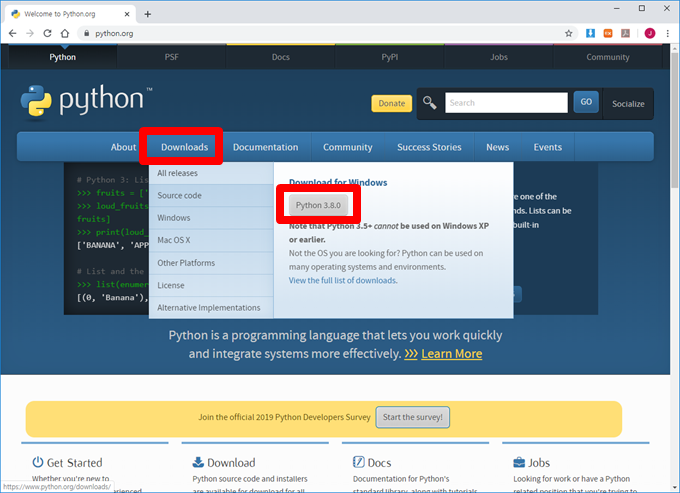680x493 pixels.
Task: Click the blue download extension icon
Action: [590, 33]
